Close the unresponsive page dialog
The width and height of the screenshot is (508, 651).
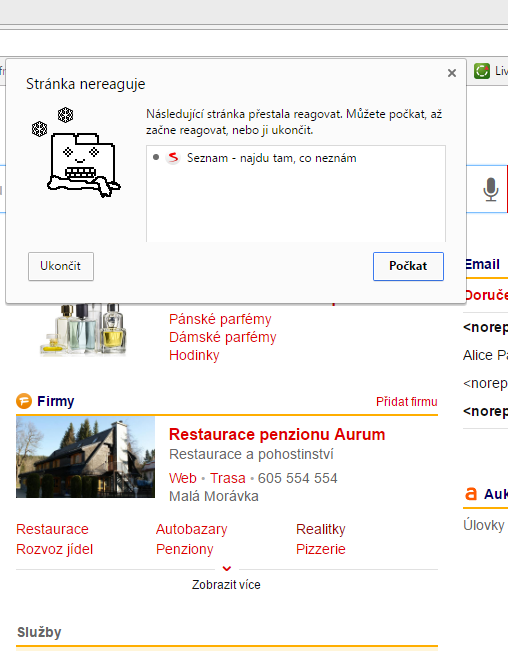point(452,73)
